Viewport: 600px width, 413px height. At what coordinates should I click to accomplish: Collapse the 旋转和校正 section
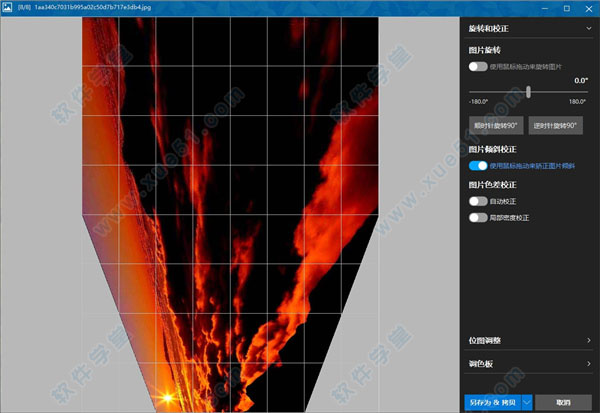(x=589, y=29)
